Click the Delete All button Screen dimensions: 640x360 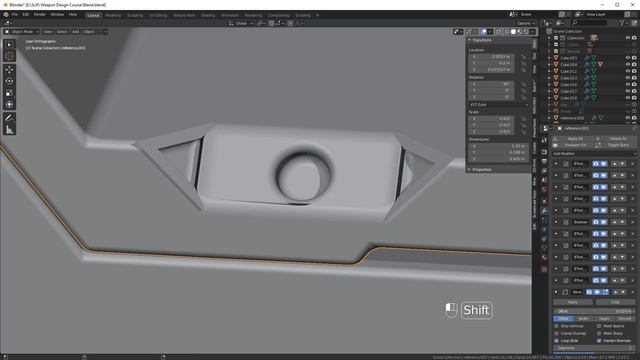[618, 139]
